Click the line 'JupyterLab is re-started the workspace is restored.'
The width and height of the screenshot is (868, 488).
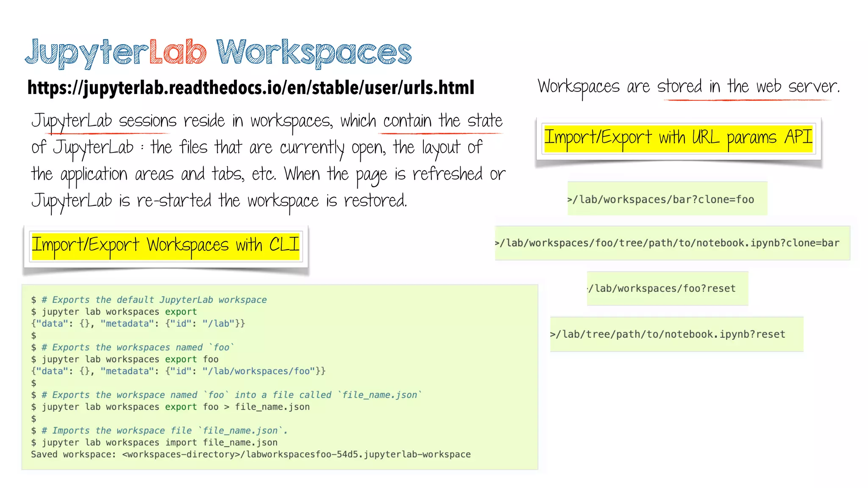219,201
